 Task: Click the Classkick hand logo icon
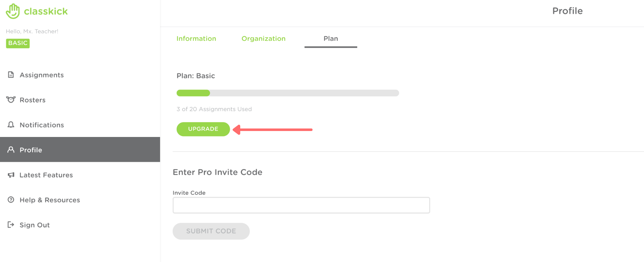tap(13, 11)
